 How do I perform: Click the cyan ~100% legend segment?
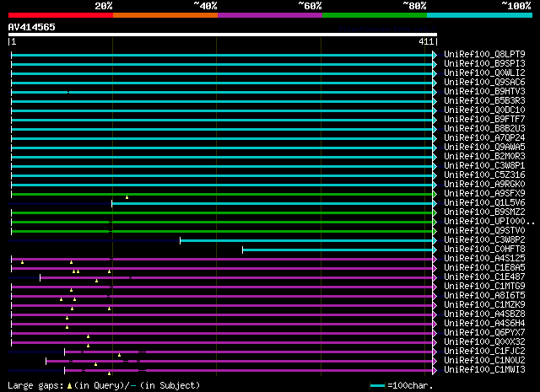click(x=479, y=15)
